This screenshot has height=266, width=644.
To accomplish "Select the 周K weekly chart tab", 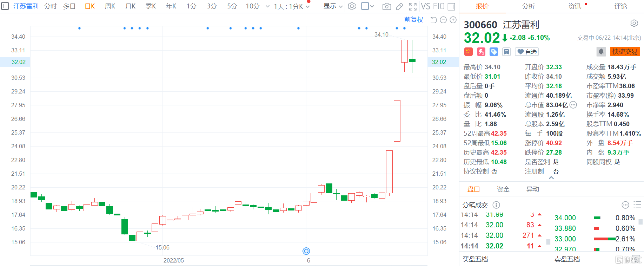I will [x=110, y=6].
